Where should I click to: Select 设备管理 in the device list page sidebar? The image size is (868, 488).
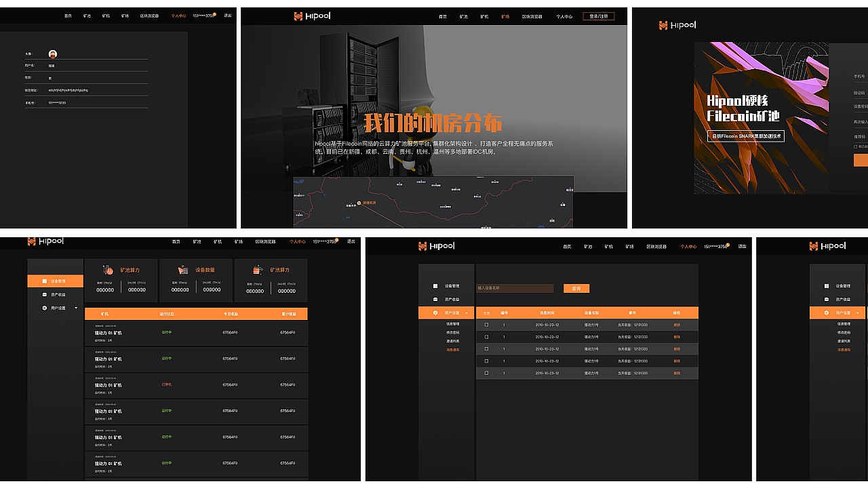(55, 281)
